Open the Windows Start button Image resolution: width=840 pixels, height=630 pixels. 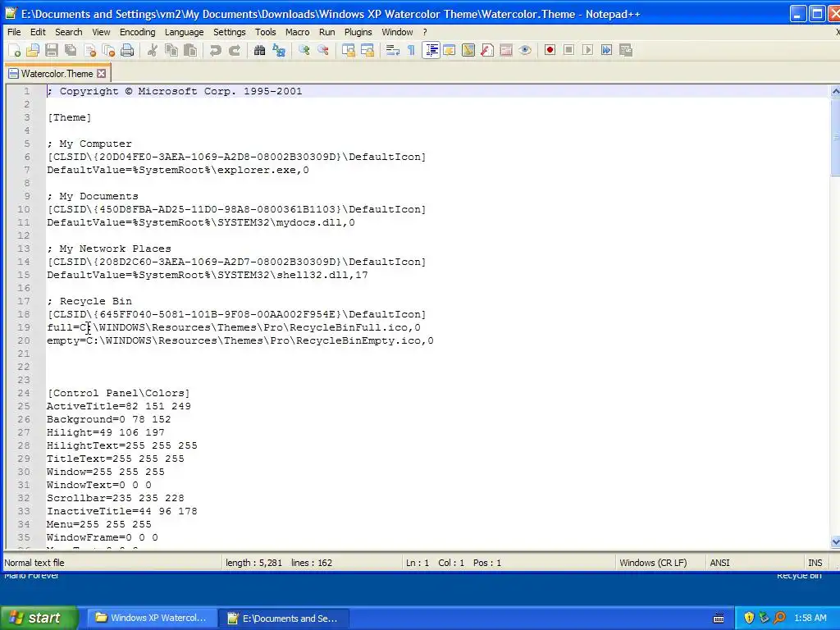tap(39, 618)
